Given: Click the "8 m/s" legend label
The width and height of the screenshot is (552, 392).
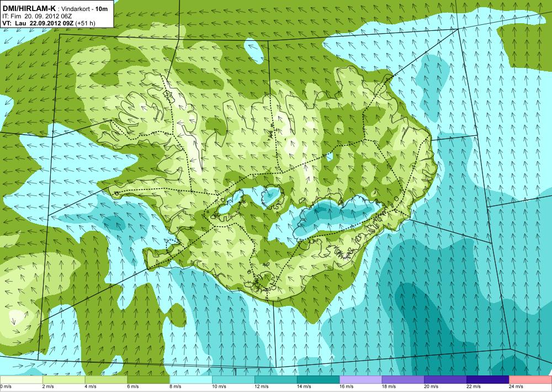Looking at the screenshot, I should [x=176, y=386].
